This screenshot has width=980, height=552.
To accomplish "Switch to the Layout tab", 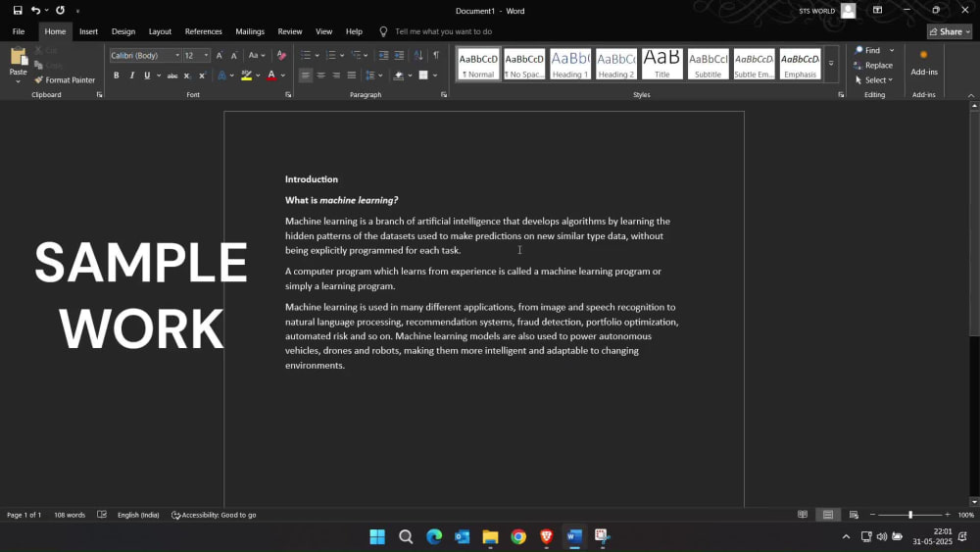I will click(x=160, y=31).
